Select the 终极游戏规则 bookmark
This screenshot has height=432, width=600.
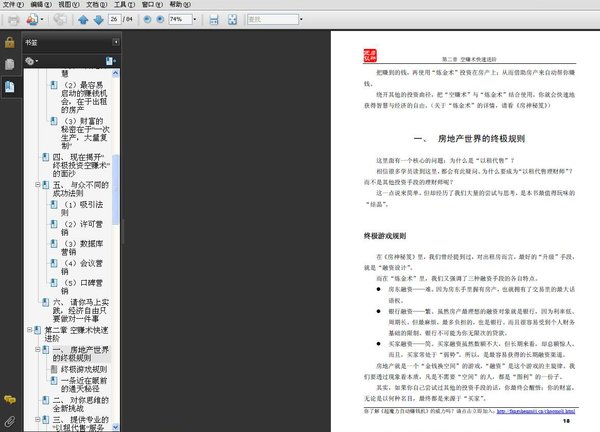click(83, 368)
